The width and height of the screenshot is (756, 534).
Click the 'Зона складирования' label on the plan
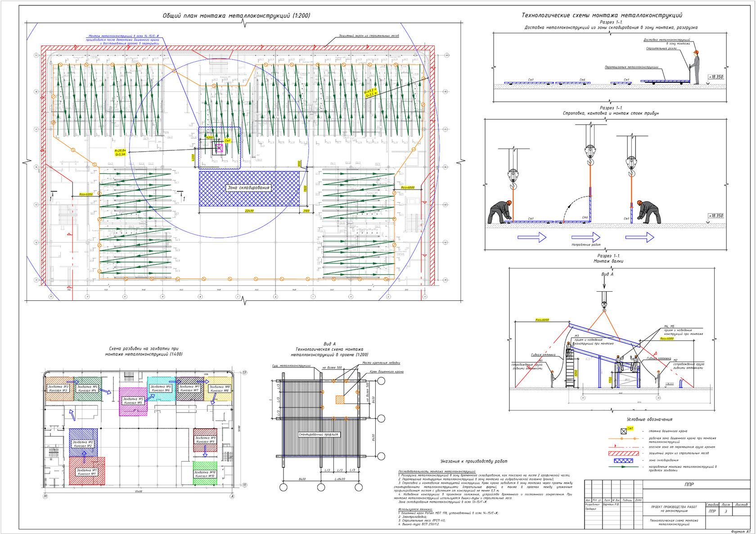248,188
